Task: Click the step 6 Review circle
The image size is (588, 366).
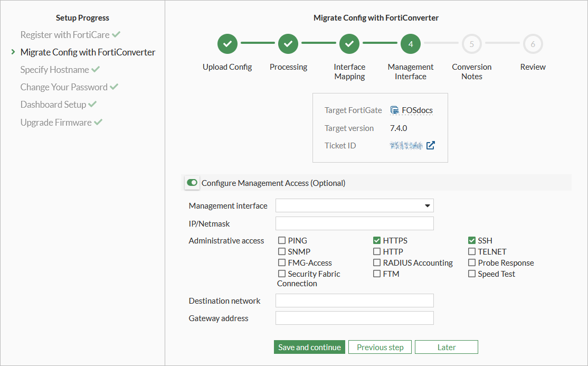Action: 533,44
